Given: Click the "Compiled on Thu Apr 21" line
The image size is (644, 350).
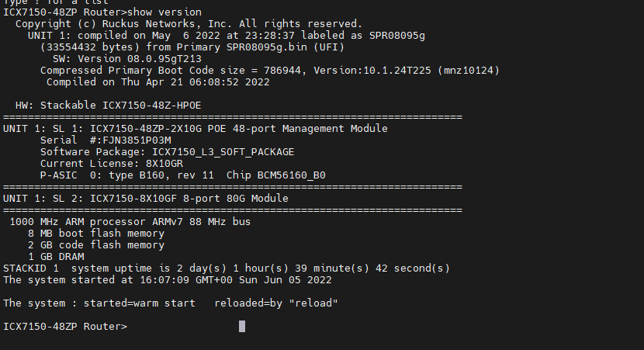Looking at the screenshot, I should point(158,82).
